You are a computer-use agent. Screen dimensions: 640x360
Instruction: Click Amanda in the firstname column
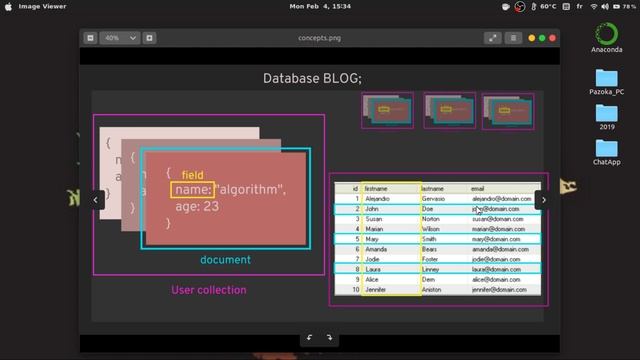[x=376, y=249]
